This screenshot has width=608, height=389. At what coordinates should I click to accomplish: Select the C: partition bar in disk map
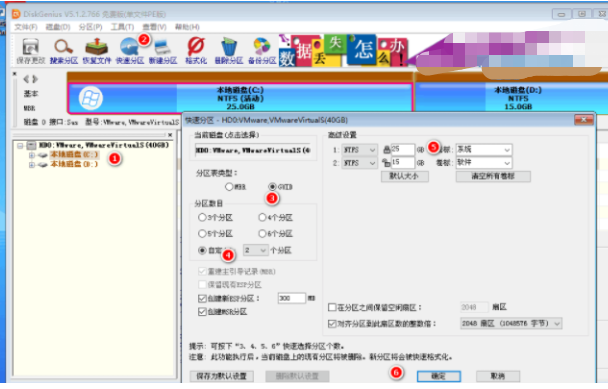coord(240,98)
